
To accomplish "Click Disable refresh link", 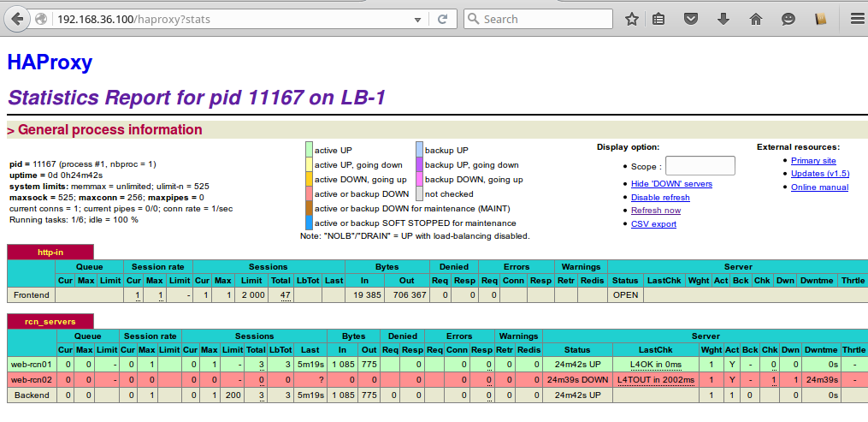I will (x=660, y=197).
